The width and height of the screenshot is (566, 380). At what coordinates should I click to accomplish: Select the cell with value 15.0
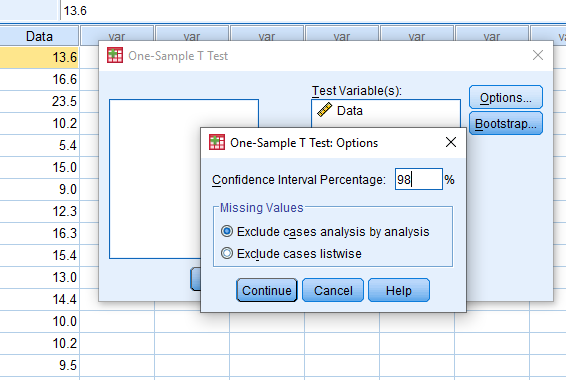click(39, 167)
